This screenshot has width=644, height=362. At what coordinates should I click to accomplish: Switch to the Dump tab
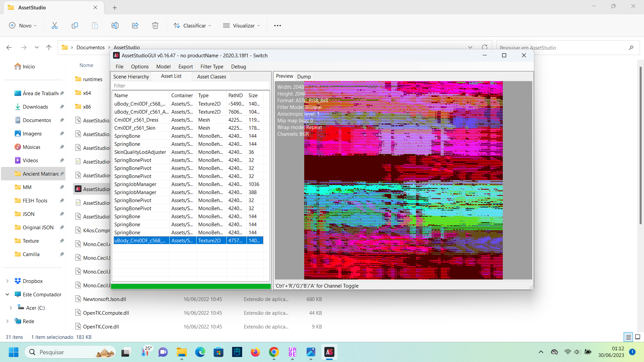[x=304, y=76]
